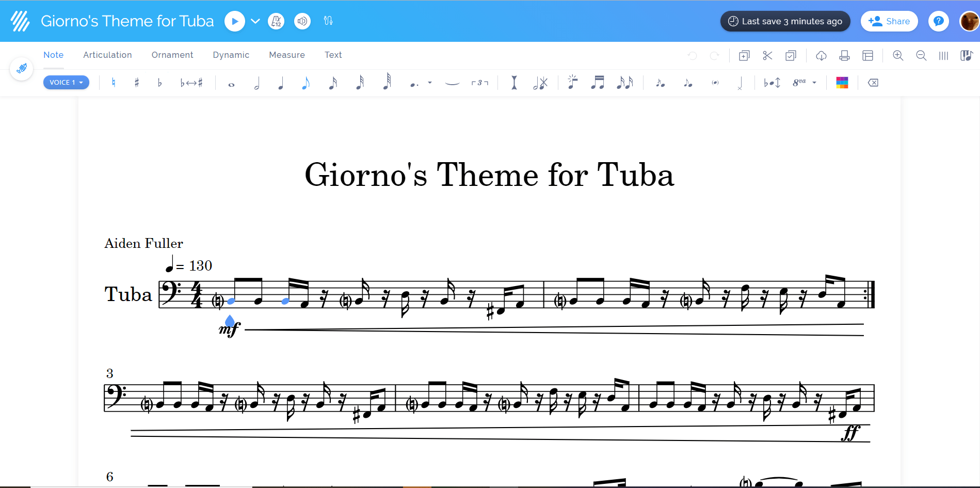Paste from the clipboard
The height and width of the screenshot is (488, 980).
[x=791, y=56]
